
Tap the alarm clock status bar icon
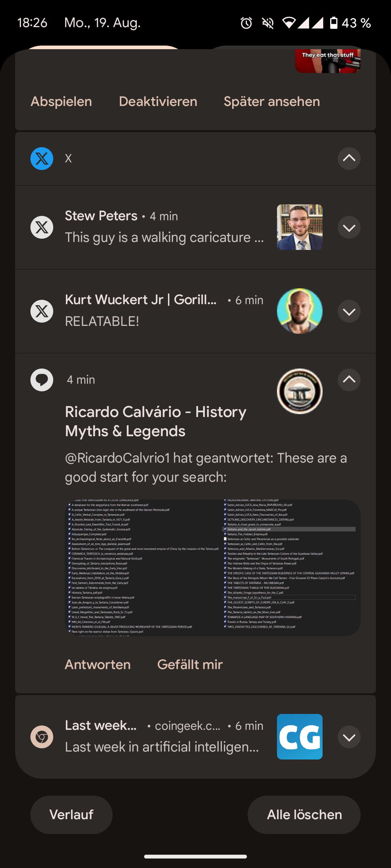[x=246, y=23]
